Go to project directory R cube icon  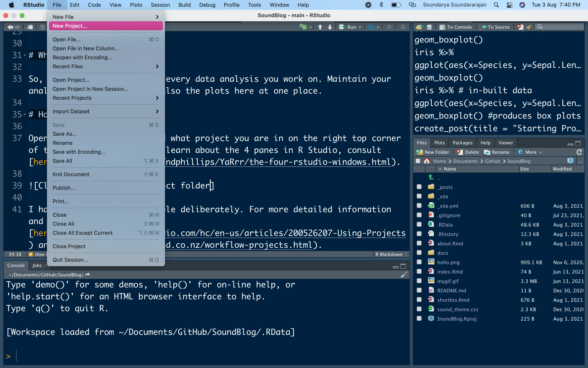(570, 161)
